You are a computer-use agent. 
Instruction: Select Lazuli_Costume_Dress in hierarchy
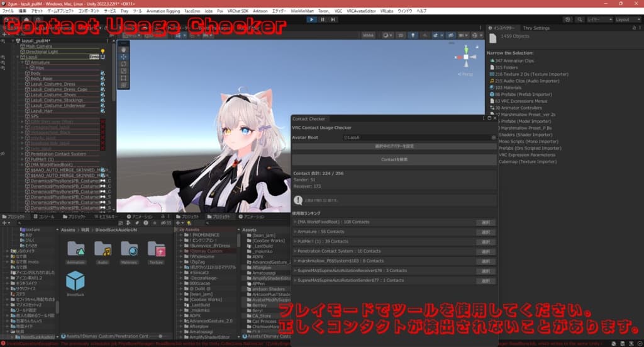53,84
